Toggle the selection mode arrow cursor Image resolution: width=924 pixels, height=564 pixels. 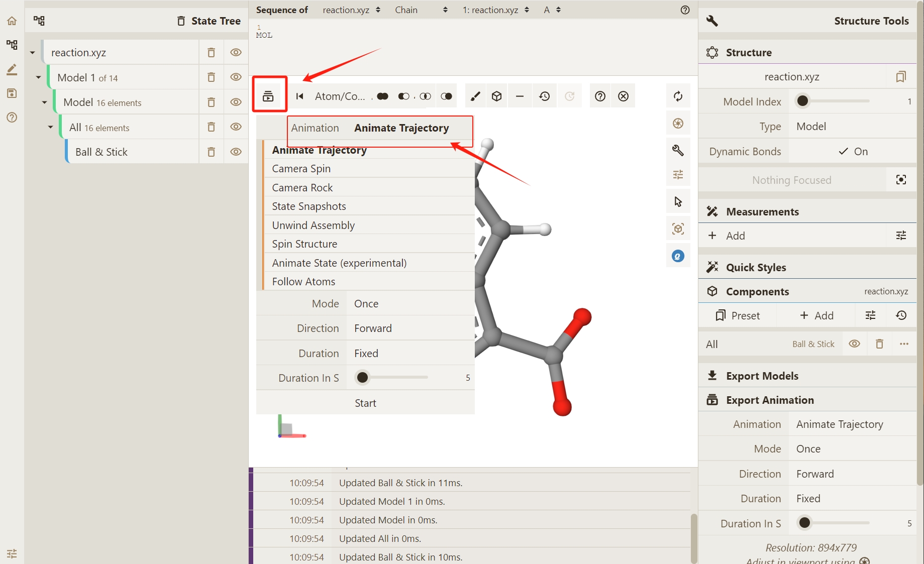tap(678, 202)
